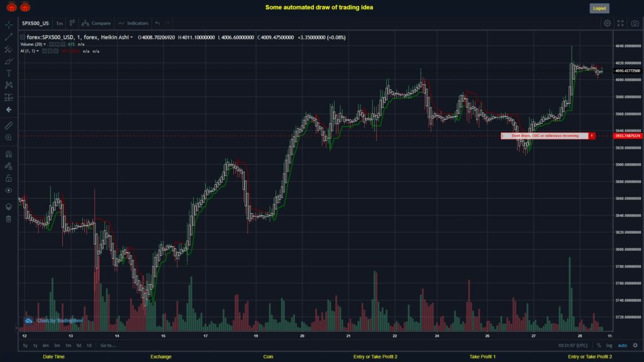Click the 10:31:57 (UTC) clock
This screenshot has height=362, width=644.
[x=572, y=346]
